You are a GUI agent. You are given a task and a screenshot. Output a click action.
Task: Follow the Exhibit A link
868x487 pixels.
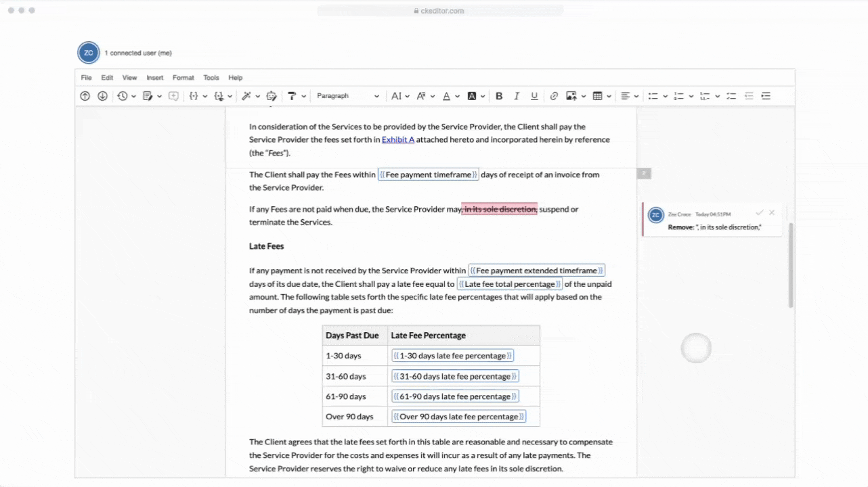point(398,139)
